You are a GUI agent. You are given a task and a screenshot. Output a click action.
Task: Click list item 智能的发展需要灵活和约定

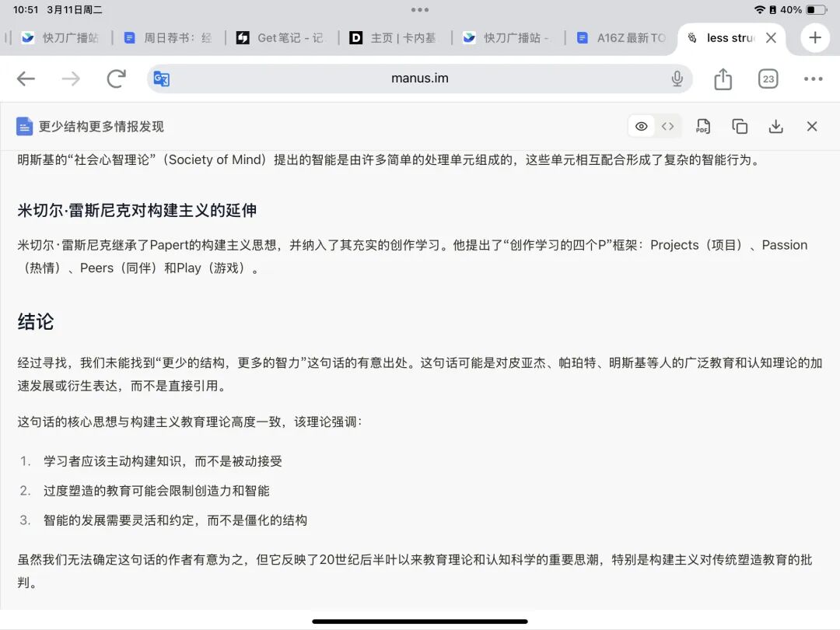175,520
